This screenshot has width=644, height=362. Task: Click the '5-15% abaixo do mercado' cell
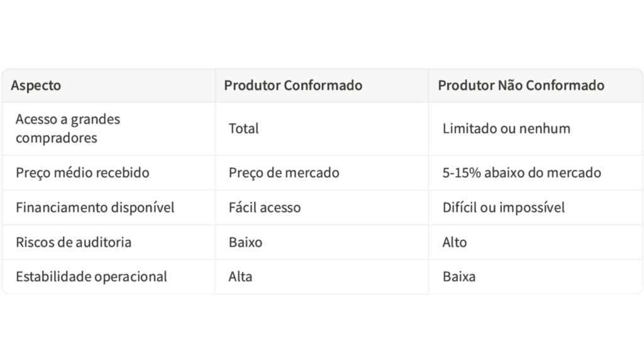point(521,172)
